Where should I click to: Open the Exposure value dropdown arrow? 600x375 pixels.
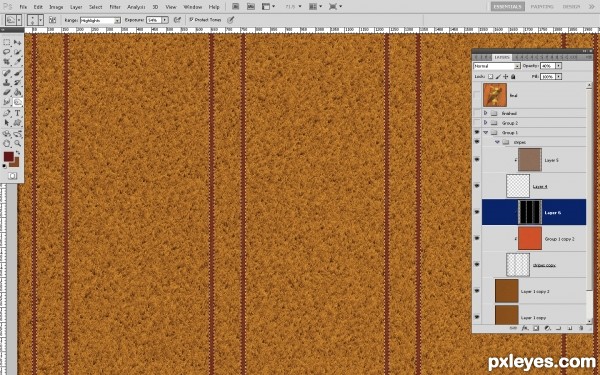[165, 20]
